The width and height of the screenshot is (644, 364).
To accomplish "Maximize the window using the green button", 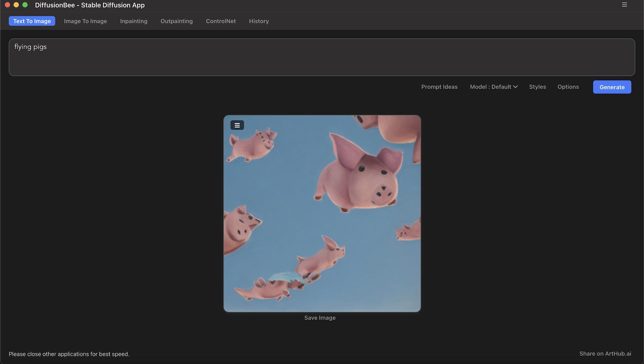I will 25,5.
